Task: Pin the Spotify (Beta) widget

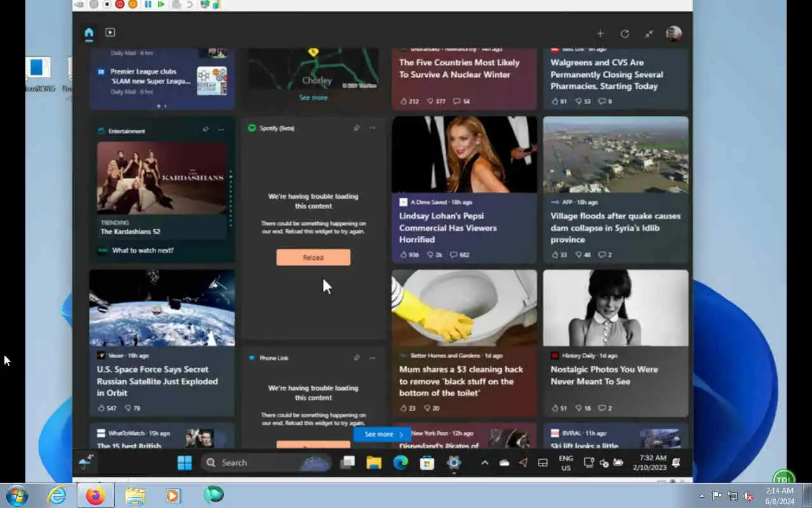Action: (x=357, y=128)
